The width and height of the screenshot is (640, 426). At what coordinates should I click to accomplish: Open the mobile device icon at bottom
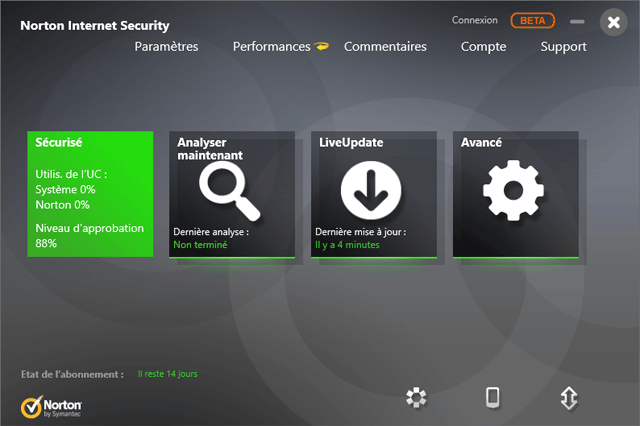[x=492, y=397]
